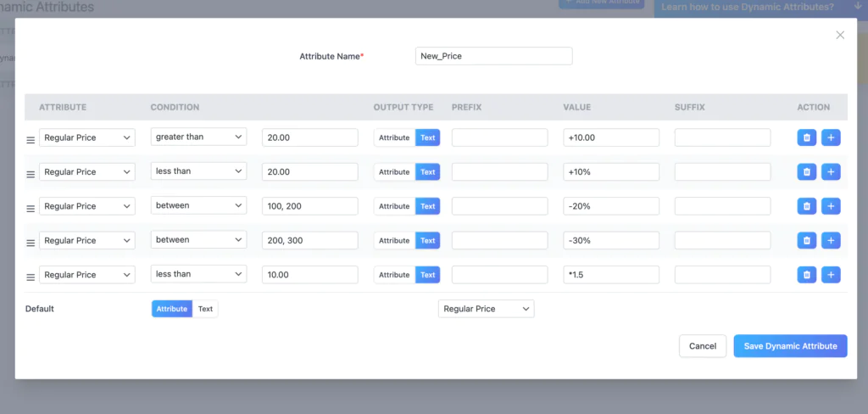Expand the Default 'Regular Price' value dropdown
868x414 pixels.
(x=486, y=309)
